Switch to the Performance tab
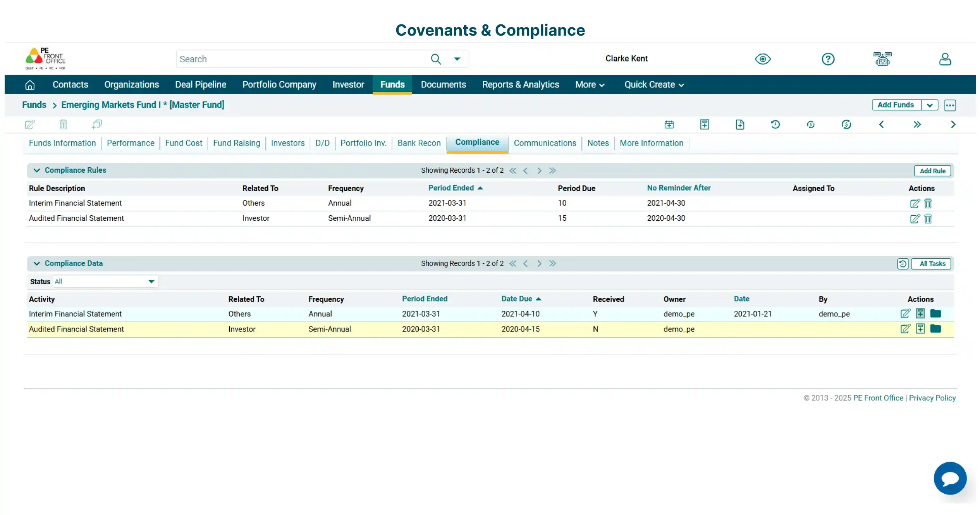The image size is (980, 515). click(131, 143)
